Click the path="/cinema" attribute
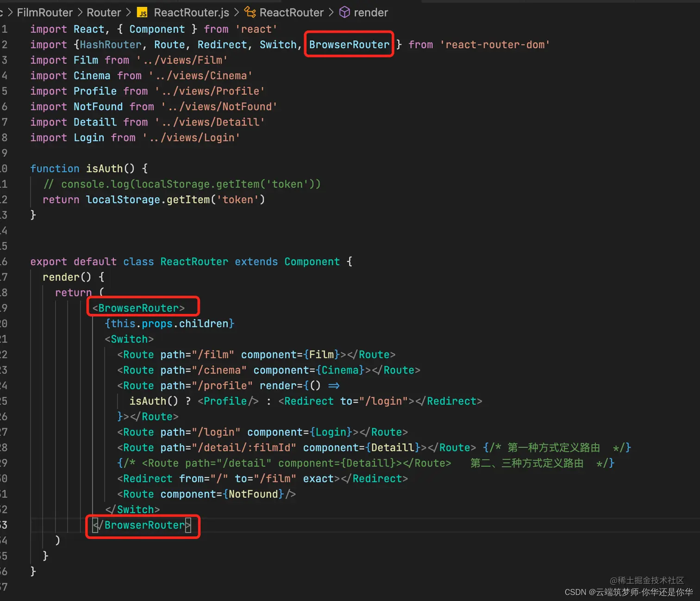This screenshot has width=700, height=601. pos(204,370)
